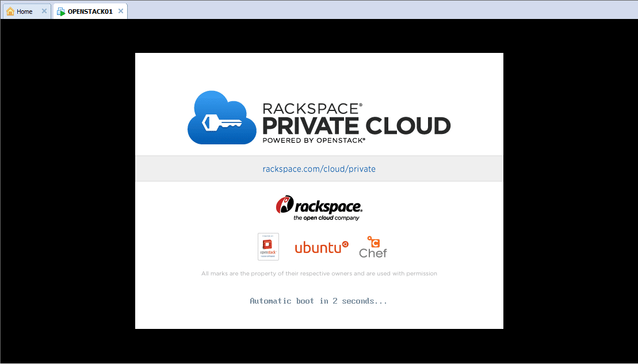Click the blue cloud key logo
Image resolution: width=638 pixels, height=364 pixels.
pos(222,118)
